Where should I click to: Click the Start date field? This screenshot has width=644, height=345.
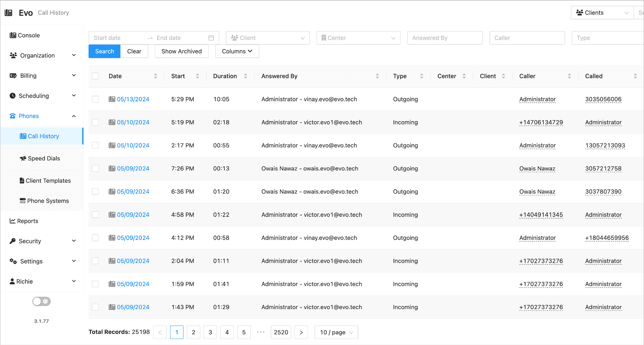(x=117, y=38)
